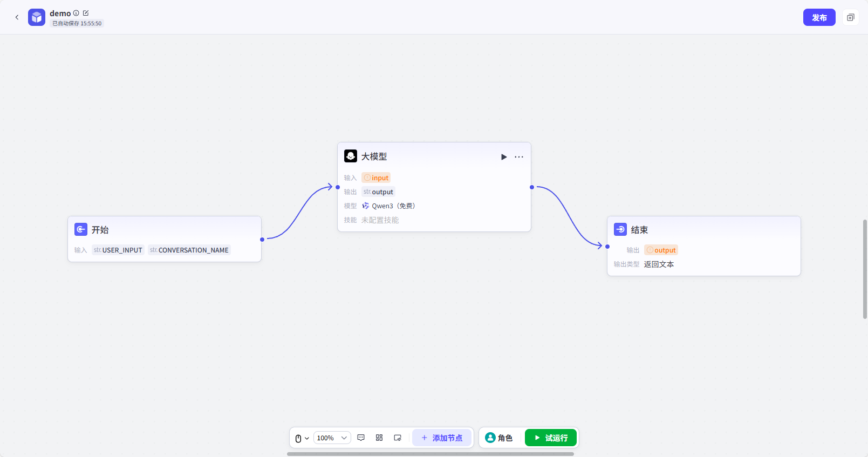This screenshot has height=457, width=868.
Task: Click the horizontal scrollbar at the bottom
Action: [430, 454]
